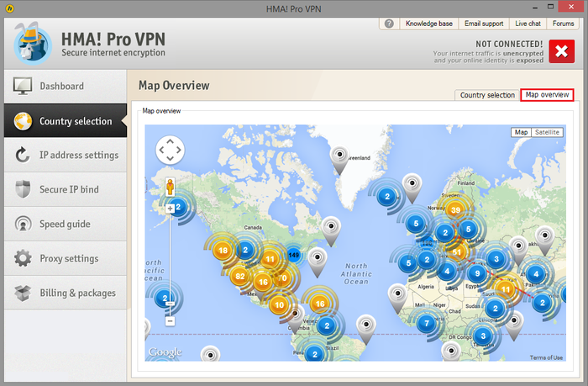Pan the map up with the top arrow
The width and height of the screenshot is (588, 386).
click(x=171, y=141)
